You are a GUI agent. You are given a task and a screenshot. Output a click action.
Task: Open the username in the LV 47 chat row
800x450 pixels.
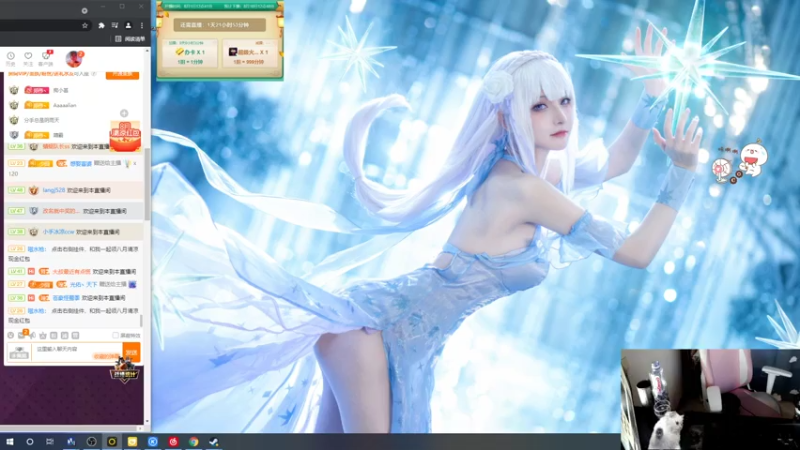point(61,211)
